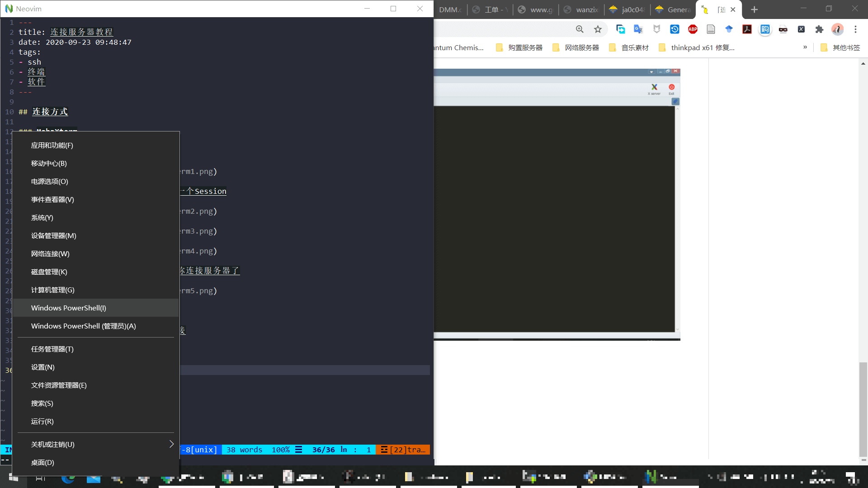Click the gray shield extension icon

pyautogui.click(x=656, y=29)
